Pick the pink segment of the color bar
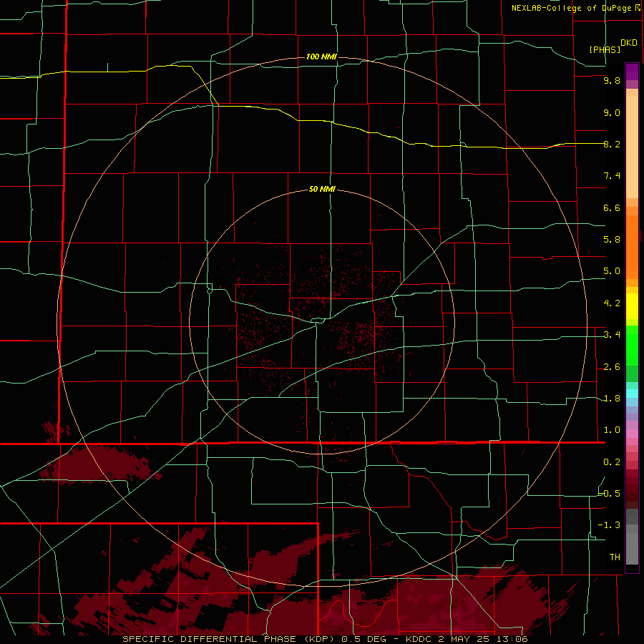The width and height of the screenshot is (644, 644). pyautogui.click(x=632, y=434)
